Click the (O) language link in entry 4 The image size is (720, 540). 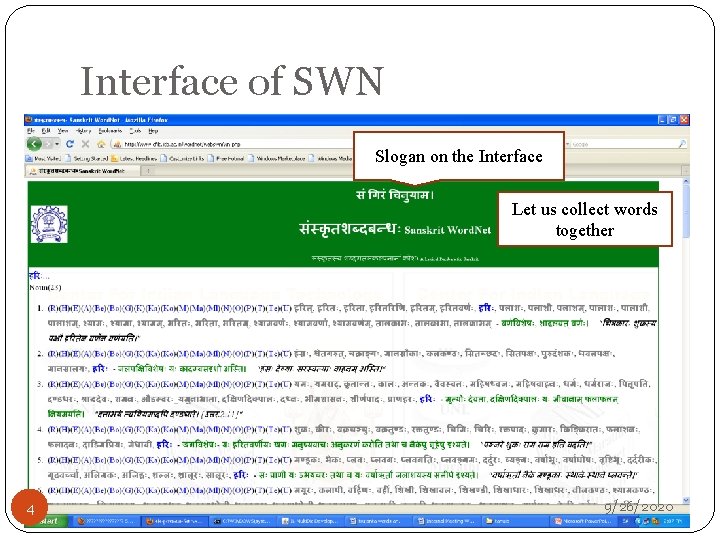(x=238, y=430)
